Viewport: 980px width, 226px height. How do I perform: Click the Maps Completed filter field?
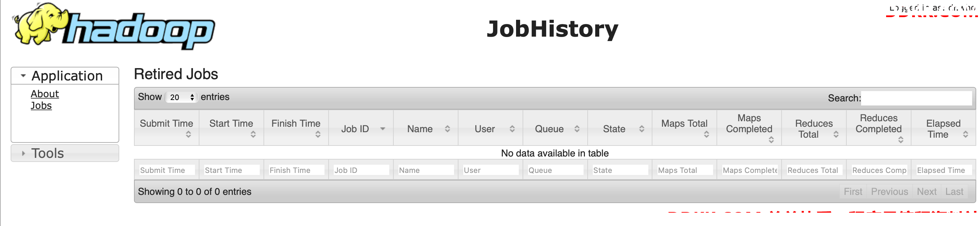749,170
